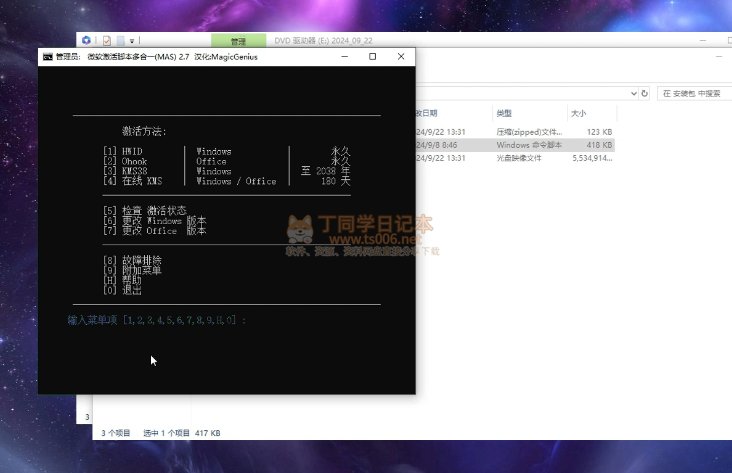Click the command prompt icon in MAS title bar
Image resolution: width=732 pixels, height=473 pixels.
(x=48, y=57)
